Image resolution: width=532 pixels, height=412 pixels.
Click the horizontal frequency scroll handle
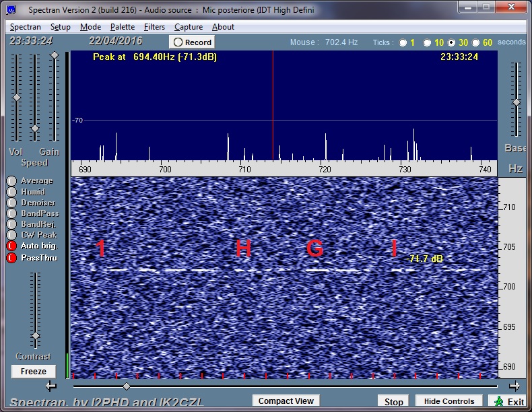(x=127, y=386)
